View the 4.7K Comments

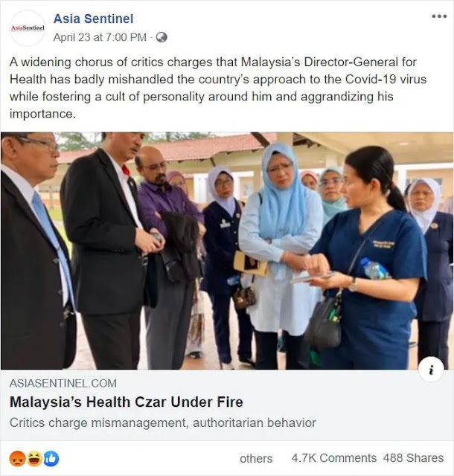334,458
